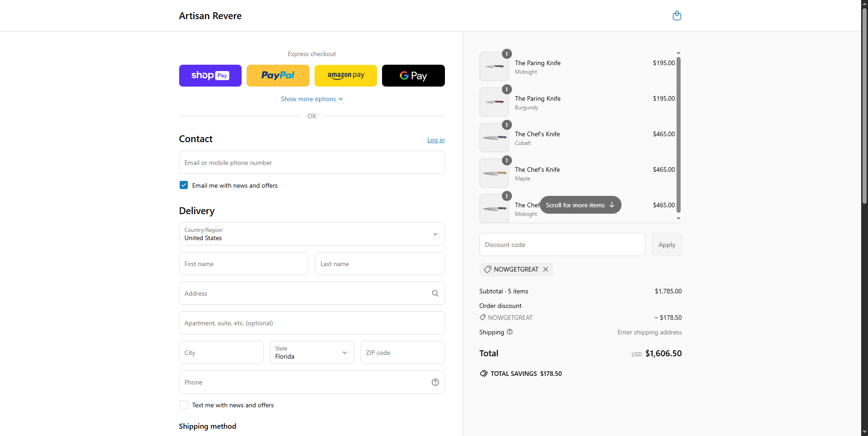The width and height of the screenshot is (868, 436).
Task: Pay with Shop Pay
Action: [210, 76]
